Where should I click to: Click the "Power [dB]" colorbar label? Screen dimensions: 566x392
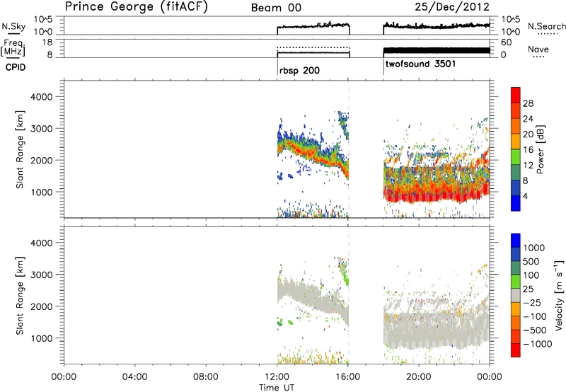540,149
